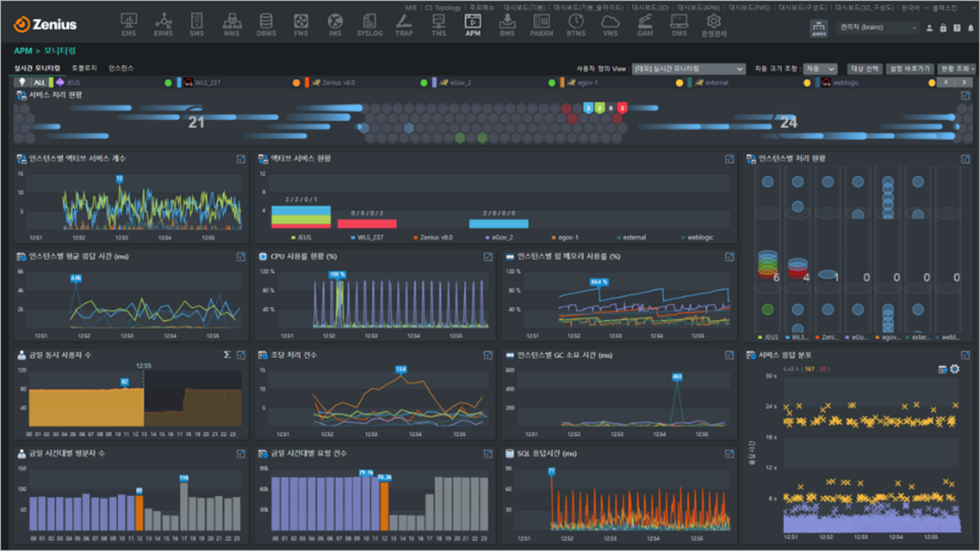
Task: Open the TRAP module
Action: [x=404, y=25]
